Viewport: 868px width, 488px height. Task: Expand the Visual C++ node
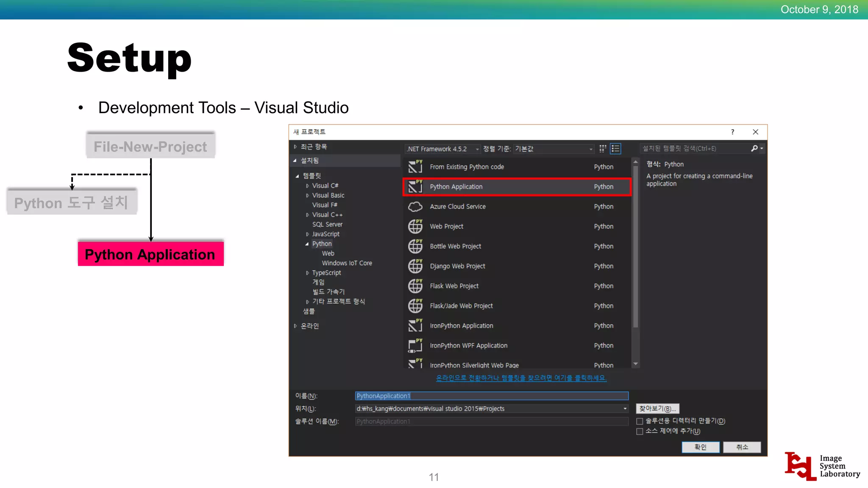point(307,215)
